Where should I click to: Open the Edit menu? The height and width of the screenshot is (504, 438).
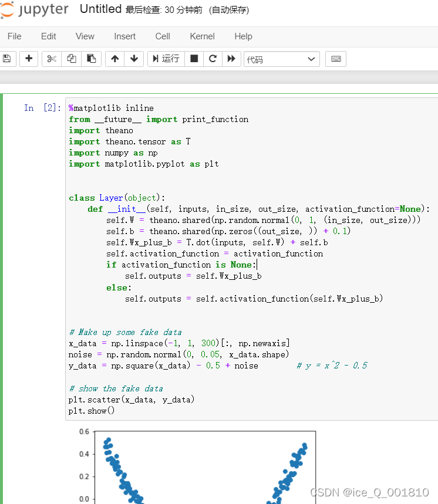[x=49, y=36]
